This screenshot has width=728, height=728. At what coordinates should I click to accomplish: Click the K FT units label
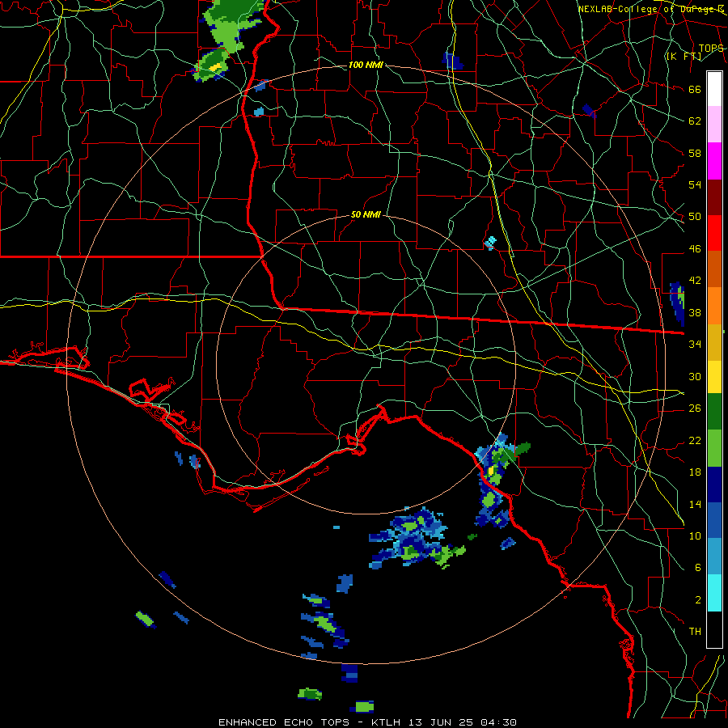pyautogui.click(x=684, y=56)
